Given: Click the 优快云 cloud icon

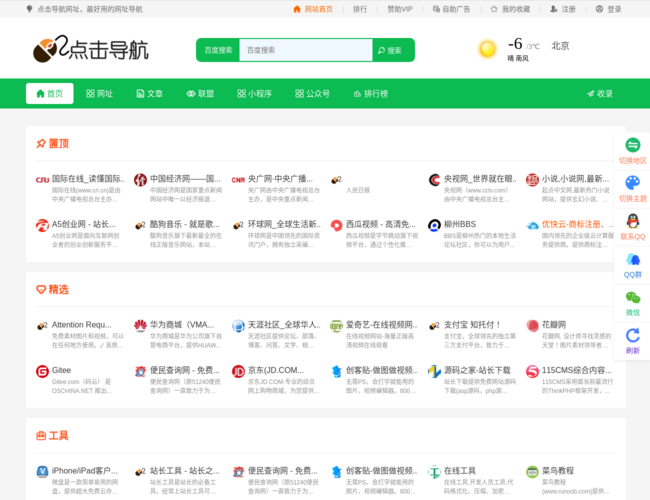Looking at the screenshot, I should tap(532, 226).
